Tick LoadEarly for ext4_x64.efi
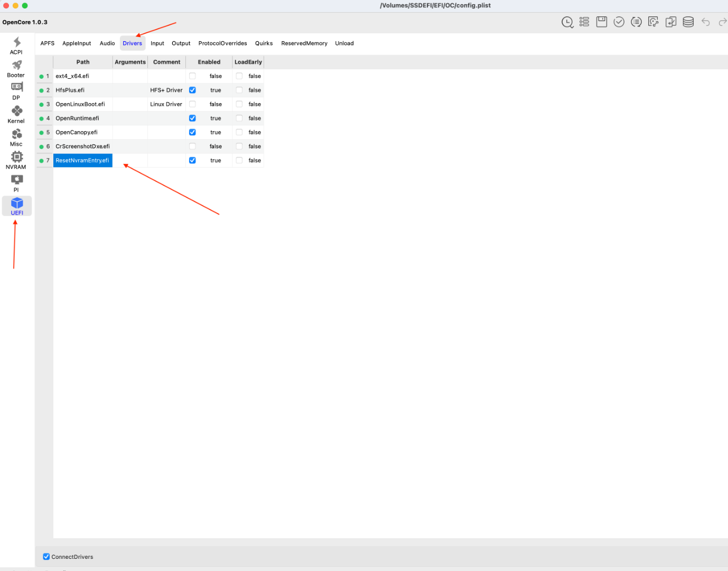728x571 pixels. (239, 76)
